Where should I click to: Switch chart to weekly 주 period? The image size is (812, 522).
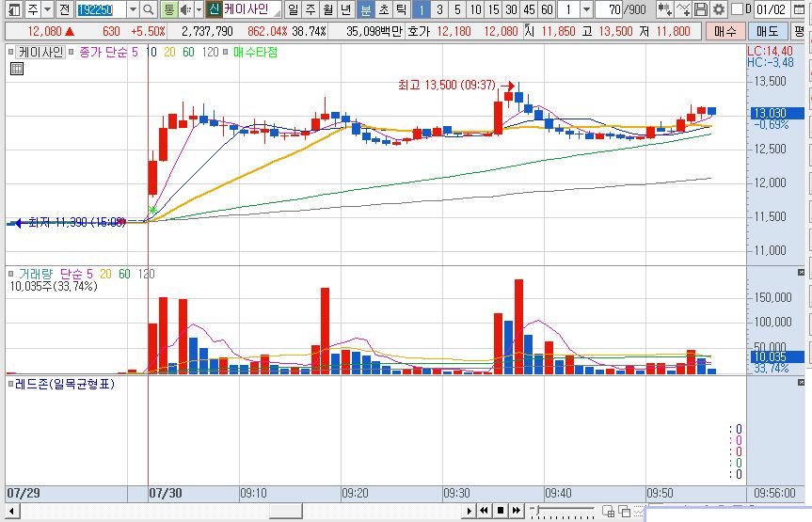(310, 9)
